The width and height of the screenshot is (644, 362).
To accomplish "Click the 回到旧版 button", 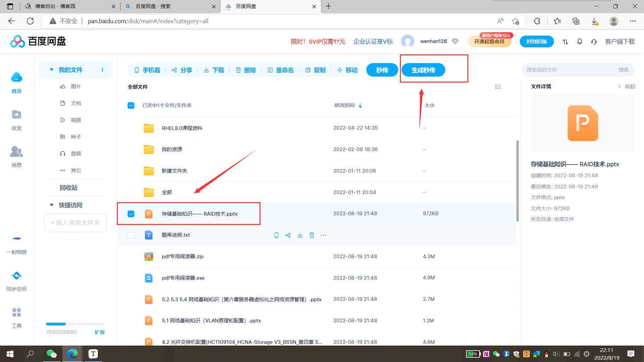I will click(x=537, y=42).
